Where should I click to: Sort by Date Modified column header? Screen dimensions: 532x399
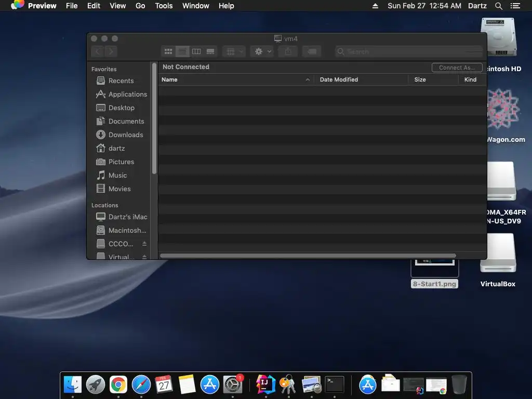coord(361,79)
